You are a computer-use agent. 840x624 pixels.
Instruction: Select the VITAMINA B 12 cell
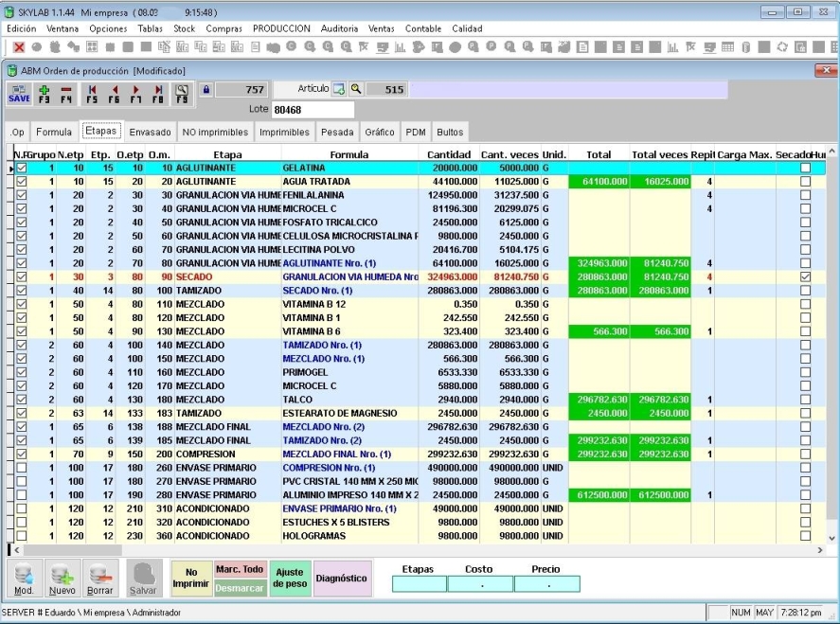[349, 304]
